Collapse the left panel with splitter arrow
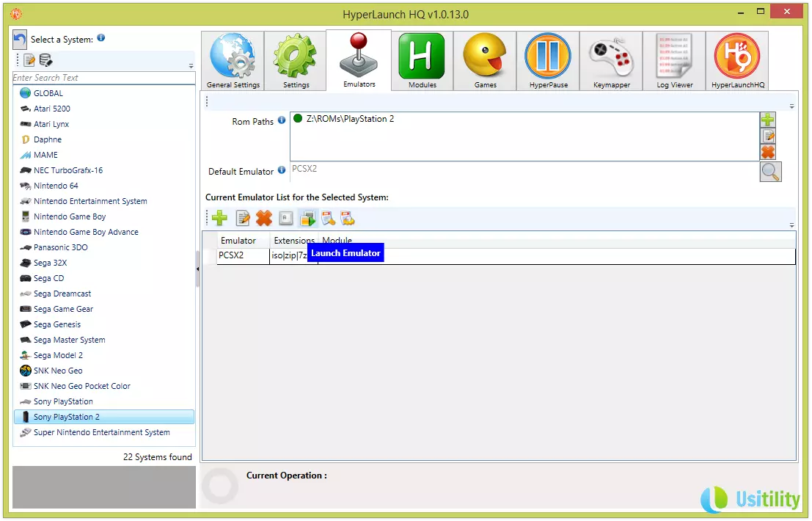 [x=198, y=270]
